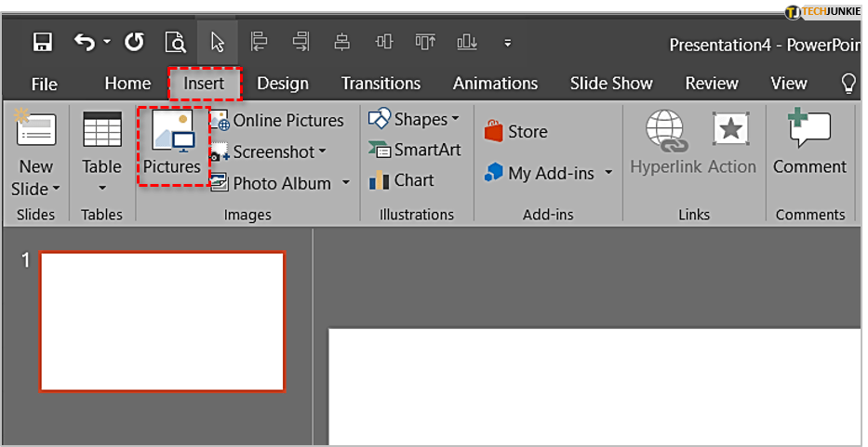Select slide 1 thumbnail in the panel
Screen dimensions: 868x447
point(162,322)
